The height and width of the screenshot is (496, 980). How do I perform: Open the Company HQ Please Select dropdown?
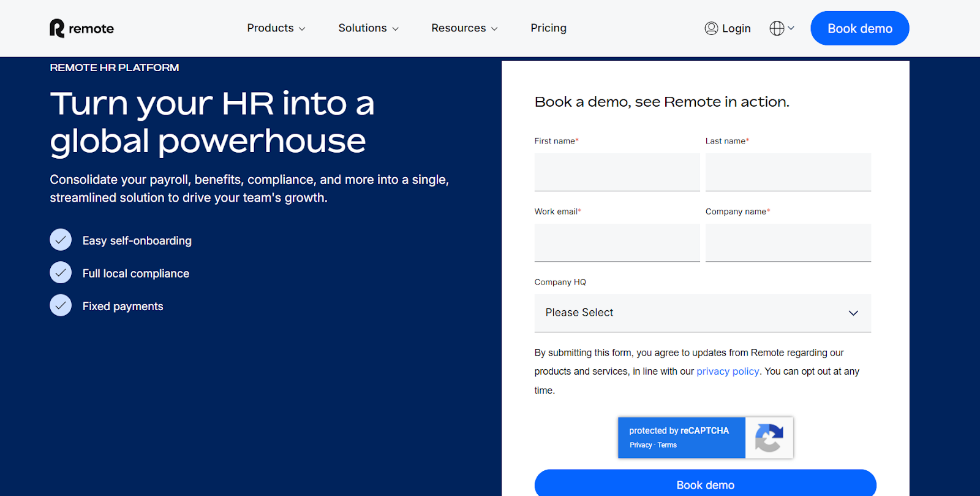click(x=703, y=313)
